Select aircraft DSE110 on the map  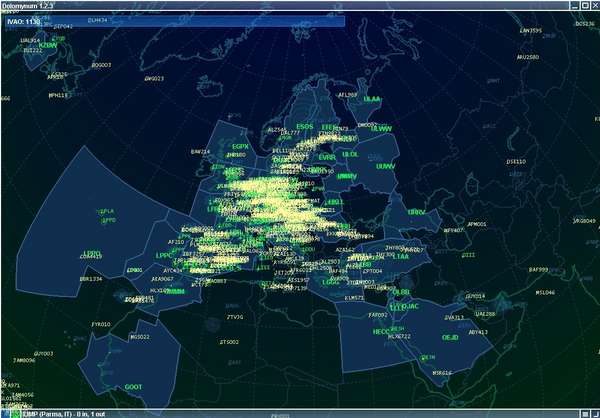tap(516, 162)
